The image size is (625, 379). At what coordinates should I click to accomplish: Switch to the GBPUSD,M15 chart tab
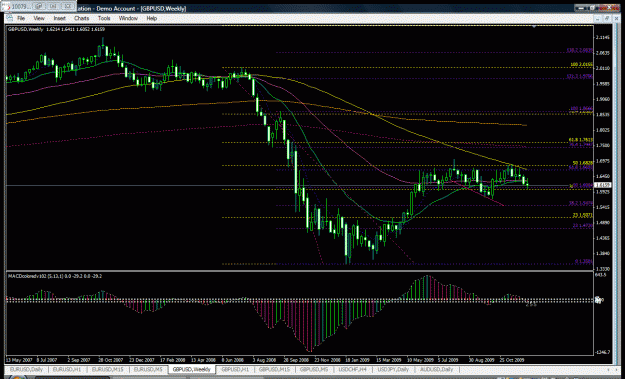(x=274, y=369)
